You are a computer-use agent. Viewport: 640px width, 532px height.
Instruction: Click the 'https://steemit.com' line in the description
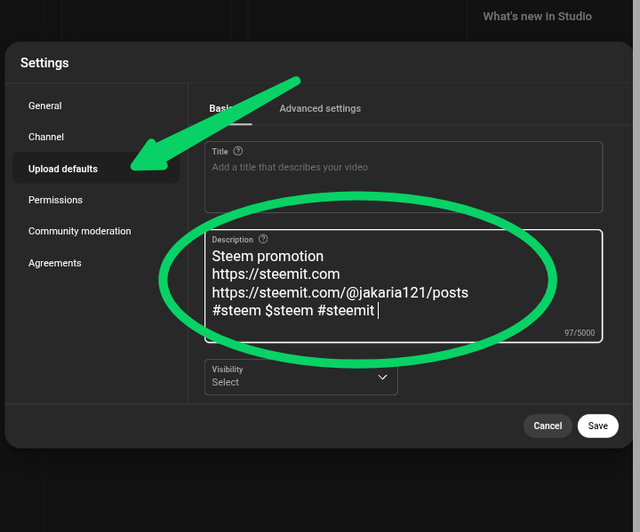point(276,274)
